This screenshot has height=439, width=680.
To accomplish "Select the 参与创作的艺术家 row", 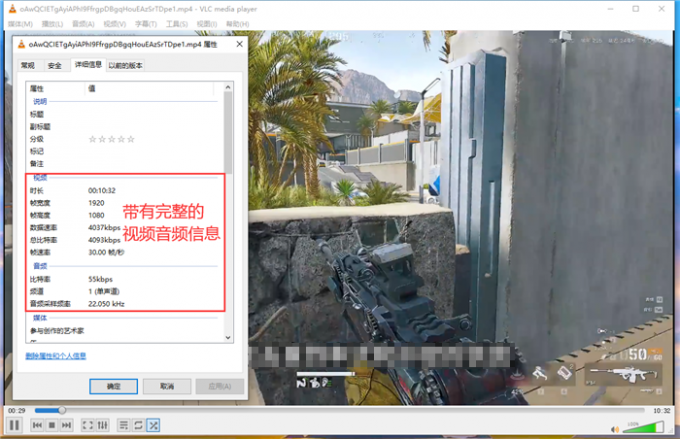I will click(124, 331).
